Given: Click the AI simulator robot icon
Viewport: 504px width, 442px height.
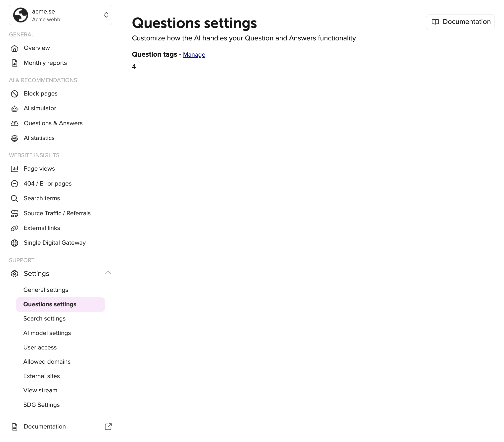Looking at the screenshot, I should (x=14, y=109).
